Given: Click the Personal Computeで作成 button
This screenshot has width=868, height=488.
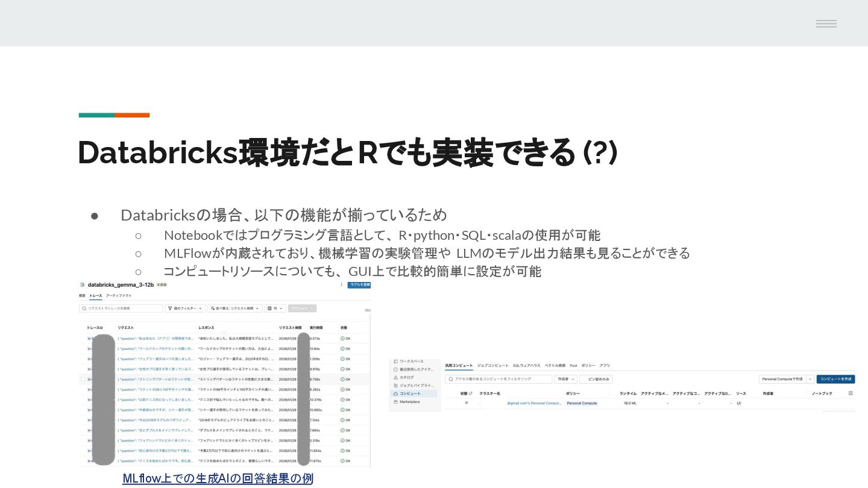Looking at the screenshot, I should coord(782,379).
